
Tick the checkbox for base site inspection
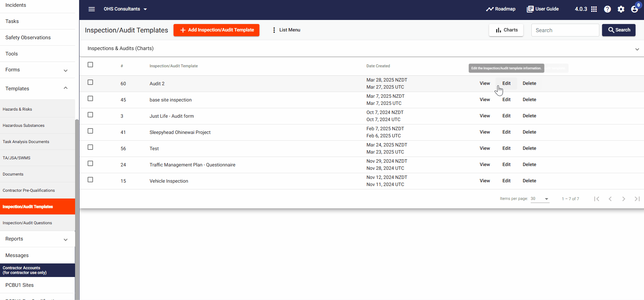pyautogui.click(x=90, y=98)
